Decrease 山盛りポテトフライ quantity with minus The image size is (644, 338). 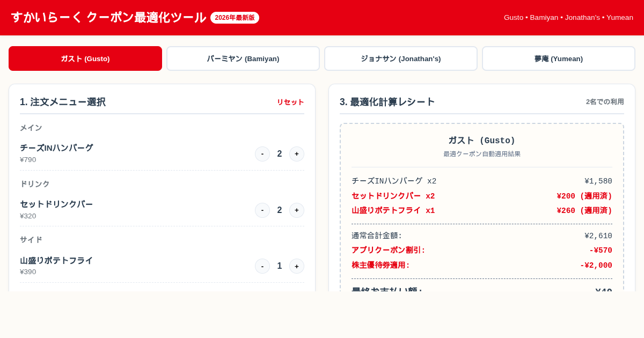tap(262, 266)
